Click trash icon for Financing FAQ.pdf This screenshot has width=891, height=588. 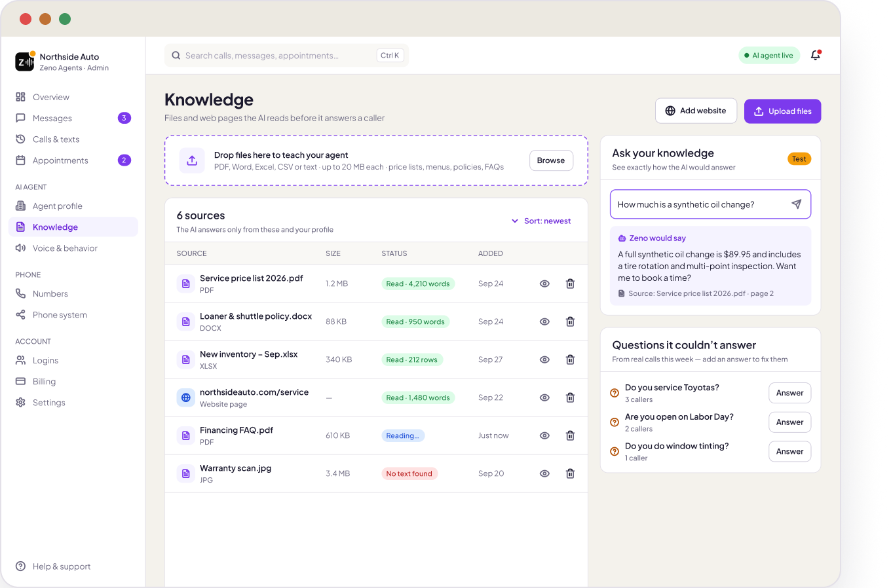pyautogui.click(x=570, y=435)
